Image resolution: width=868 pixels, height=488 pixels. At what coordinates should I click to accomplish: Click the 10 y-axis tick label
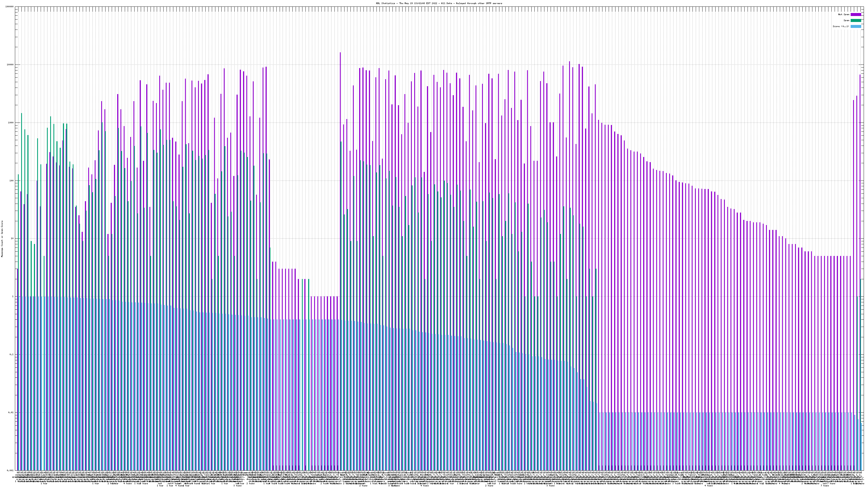pos(12,239)
